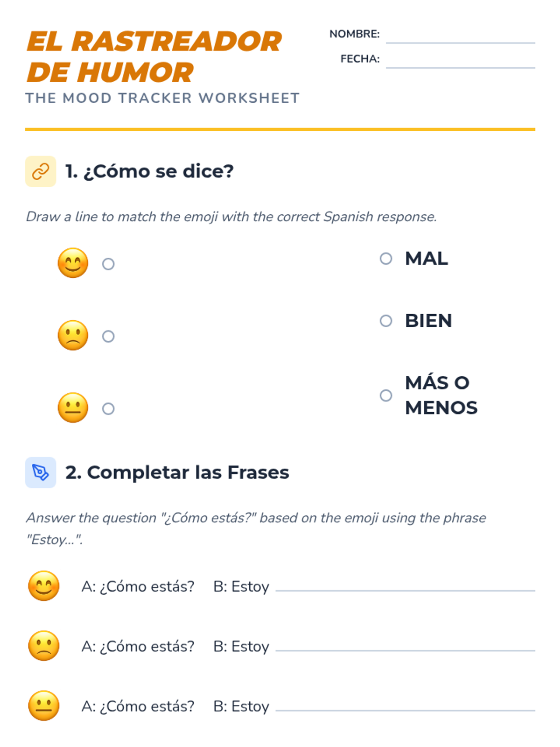Click the smiling emoji in matching section
Viewport: 560px width, 747px height.
[x=73, y=263]
